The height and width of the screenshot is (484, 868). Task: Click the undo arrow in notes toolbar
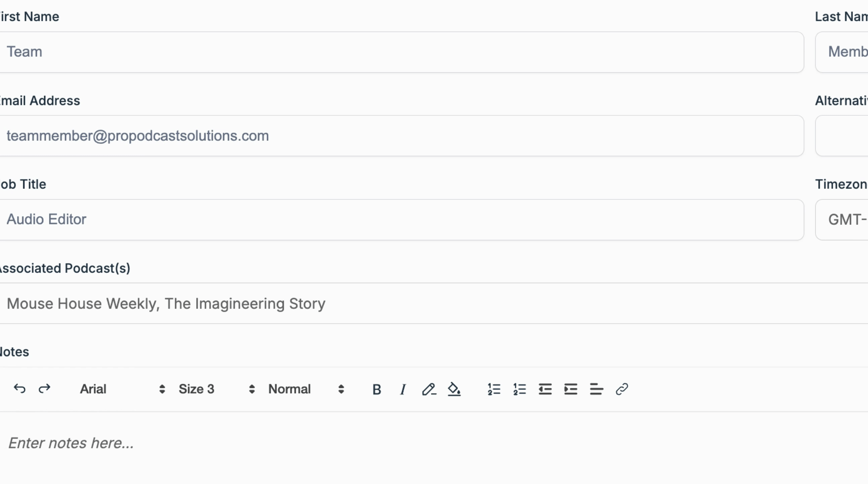pyautogui.click(x=19, y=389)
